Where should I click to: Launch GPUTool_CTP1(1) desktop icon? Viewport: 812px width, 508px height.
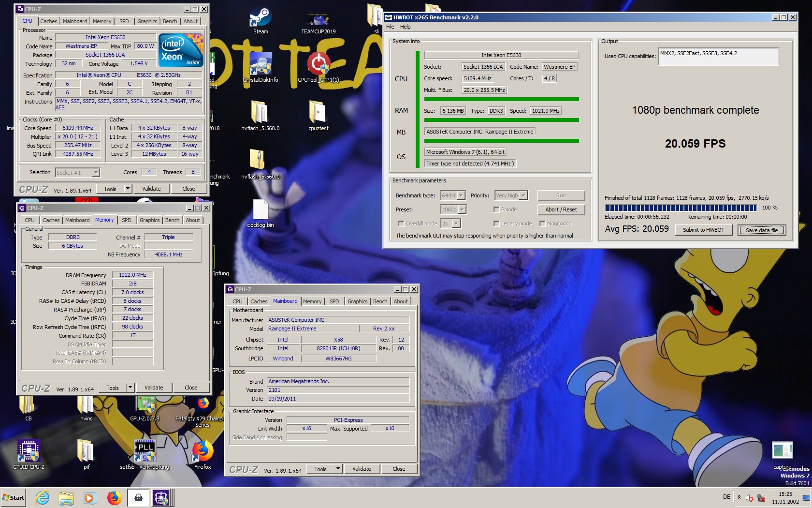[319, 68]
